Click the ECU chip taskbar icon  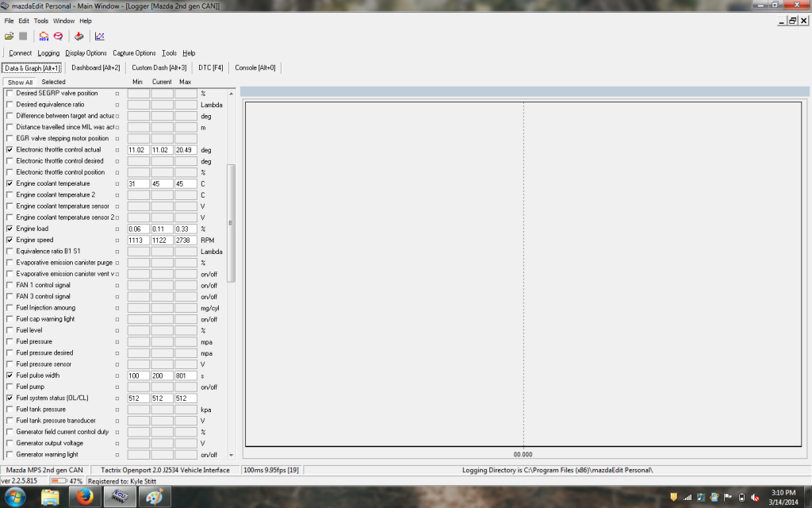(121, 497)
